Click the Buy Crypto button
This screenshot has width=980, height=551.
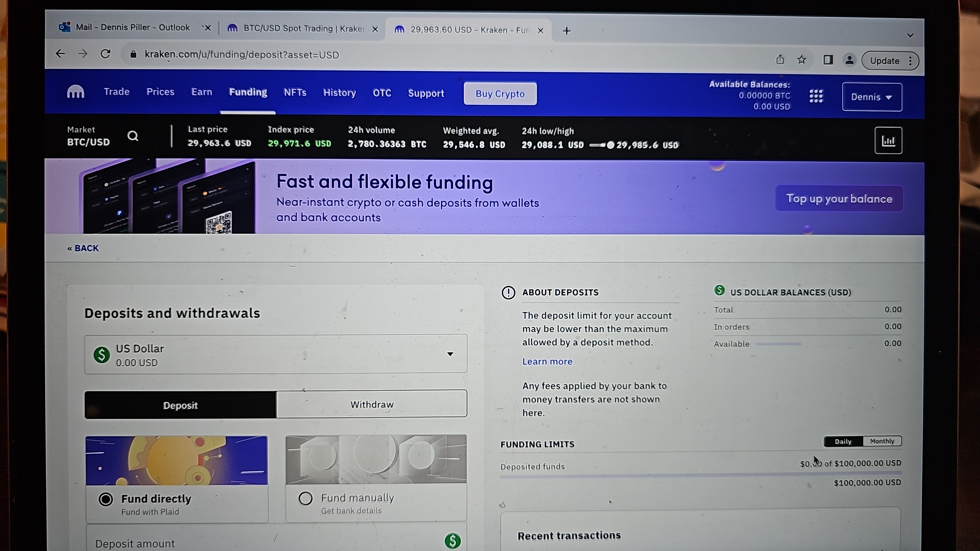pyautogui.click(x=500, y=94)
